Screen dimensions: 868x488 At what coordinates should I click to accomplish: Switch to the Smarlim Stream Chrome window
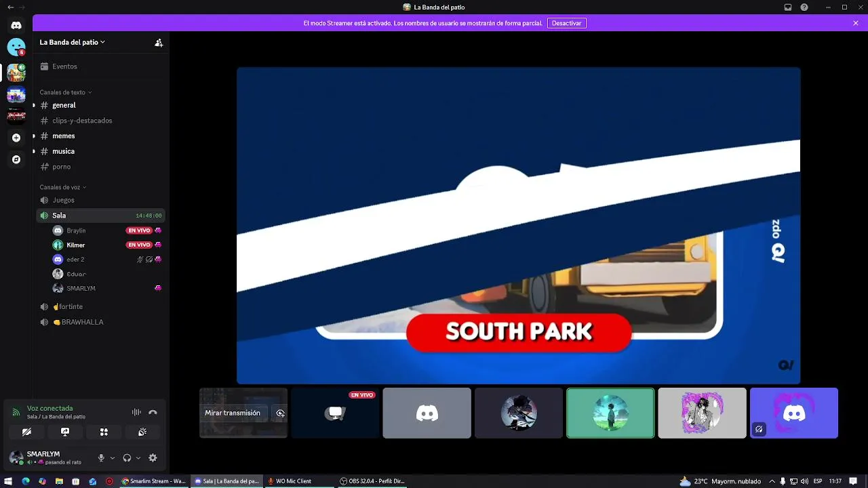(154, 481)
